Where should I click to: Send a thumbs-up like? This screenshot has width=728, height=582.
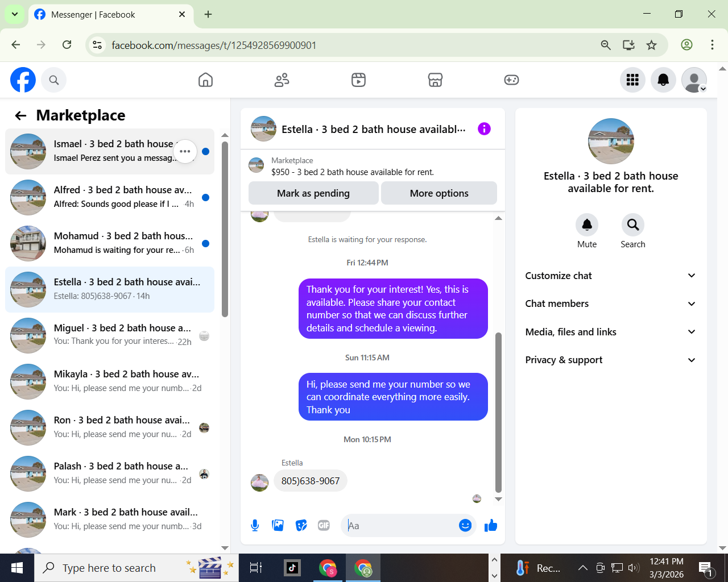coord(491,526)
